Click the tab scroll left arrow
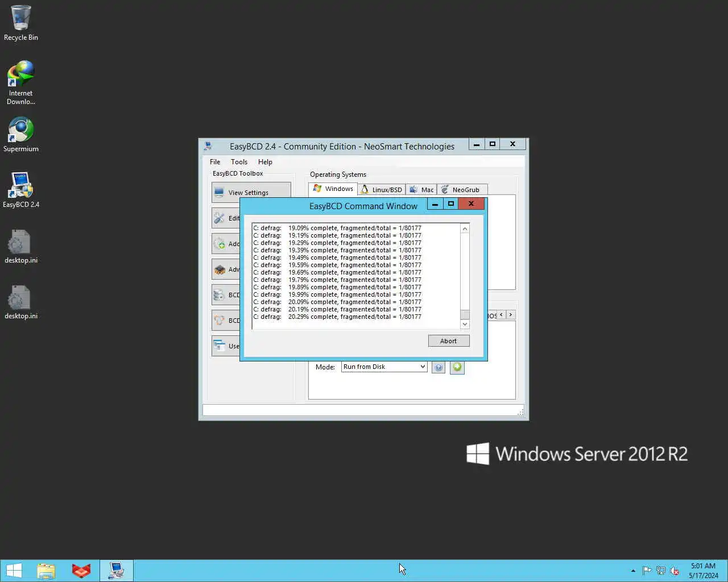 501,315
